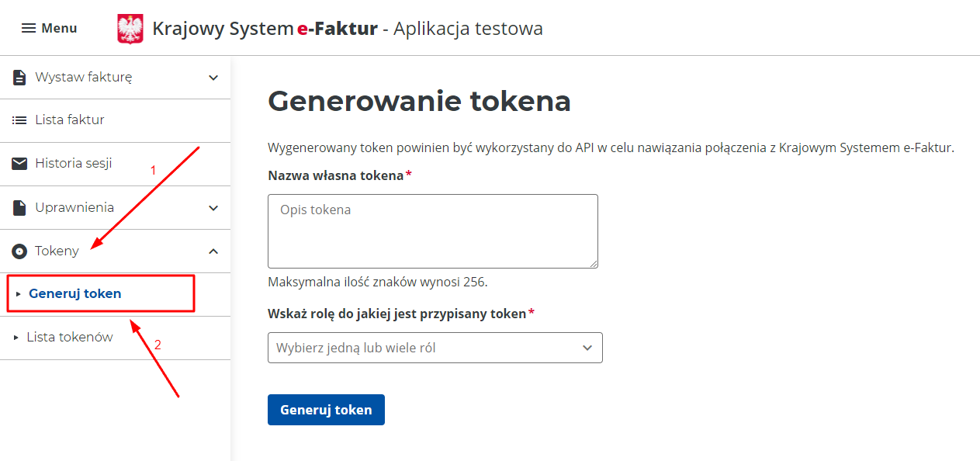Image resolution: width=980 pixels, height=461 pixels.
Task: Collapse the Tokeny section chevron
Action: point(213,251)
